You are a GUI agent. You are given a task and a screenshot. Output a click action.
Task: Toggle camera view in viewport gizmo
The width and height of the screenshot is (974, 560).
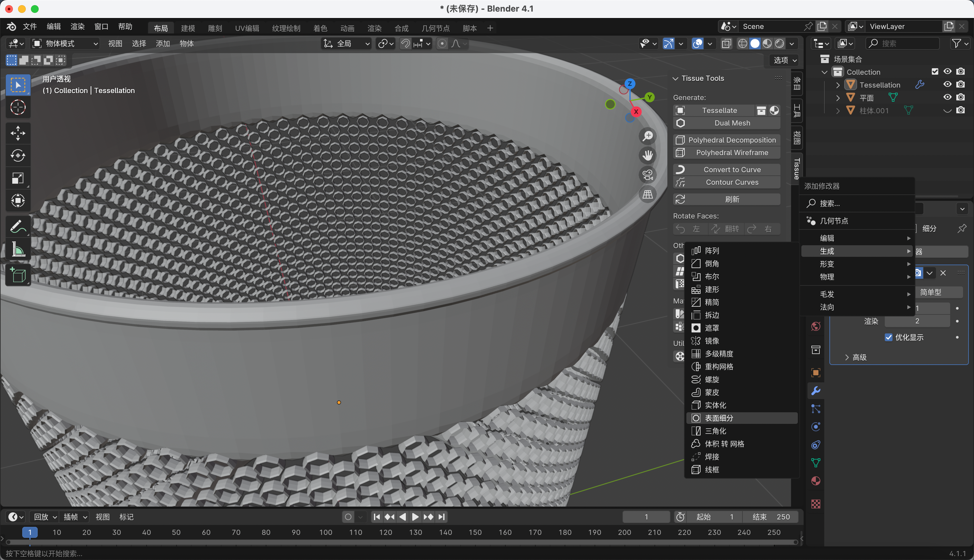click(648, 175)
